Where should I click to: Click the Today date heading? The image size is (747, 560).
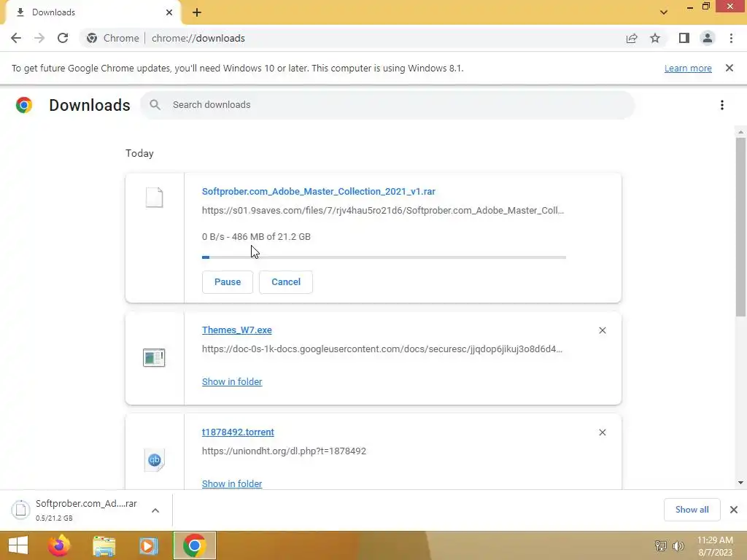click(139, 153)
